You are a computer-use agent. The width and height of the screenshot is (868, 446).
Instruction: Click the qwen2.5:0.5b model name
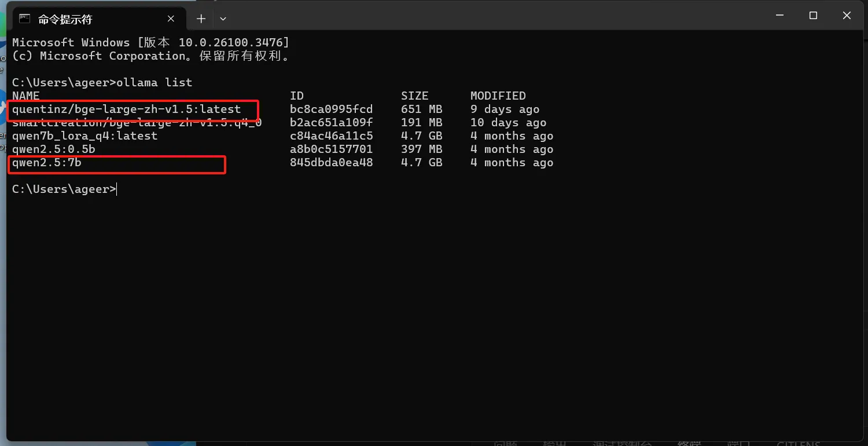pos(53,149)
